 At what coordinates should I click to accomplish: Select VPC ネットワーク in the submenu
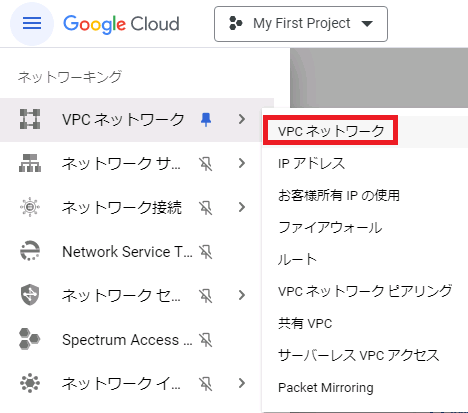coord(331,131)
